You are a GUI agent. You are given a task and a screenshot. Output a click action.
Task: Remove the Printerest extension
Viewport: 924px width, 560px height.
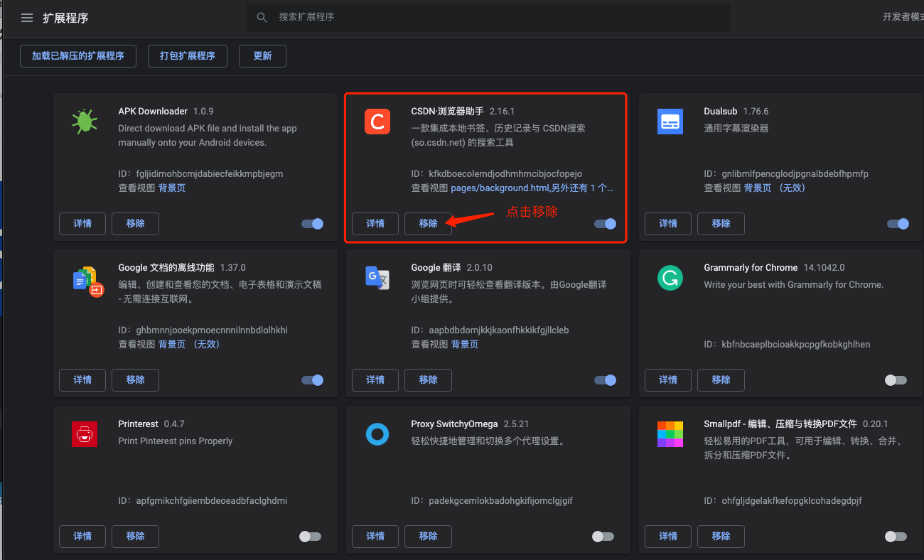tap(135, 536)
